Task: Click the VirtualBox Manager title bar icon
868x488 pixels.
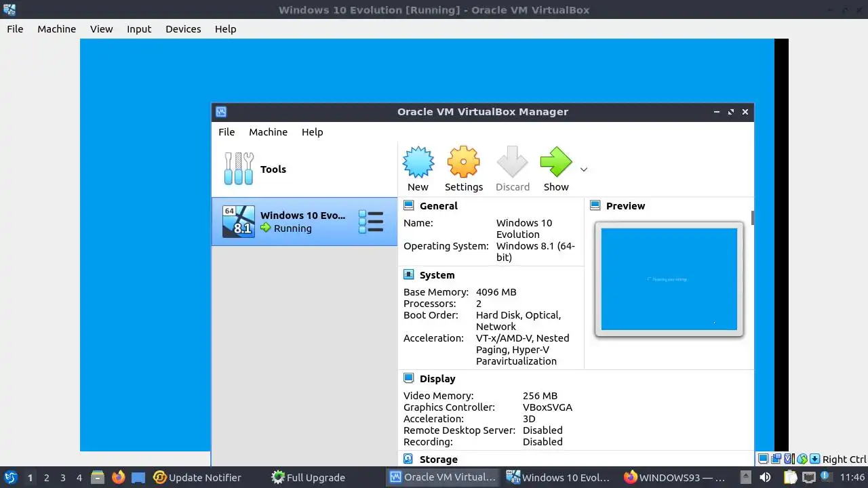Action: pyautogui.click(x=220, y=112)
